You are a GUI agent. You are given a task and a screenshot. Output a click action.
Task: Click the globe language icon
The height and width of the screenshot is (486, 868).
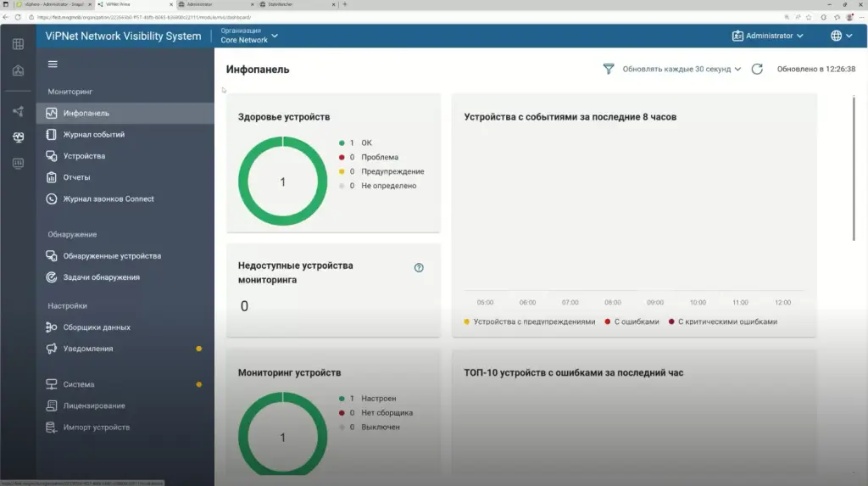click(836, 36)
